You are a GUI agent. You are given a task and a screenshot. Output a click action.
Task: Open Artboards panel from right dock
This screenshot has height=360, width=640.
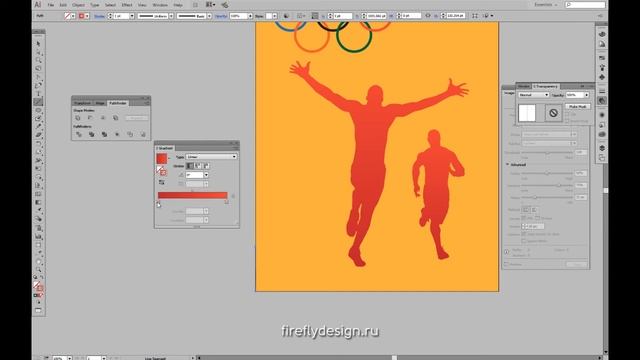click(x=602, y=158)
